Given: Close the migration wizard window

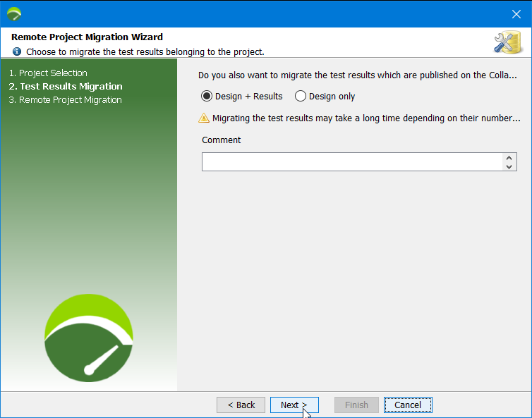Looking at the screenshot, I should [x=516, y=13].
